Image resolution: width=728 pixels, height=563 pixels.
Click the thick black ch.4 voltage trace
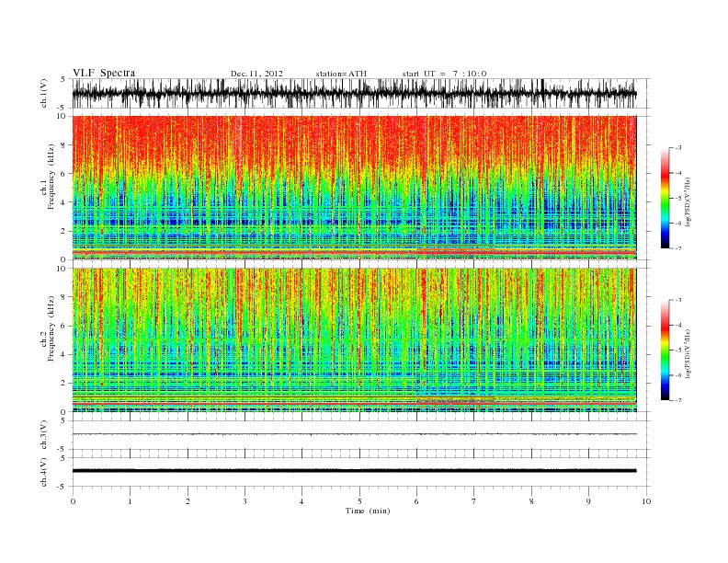point(354,471)
